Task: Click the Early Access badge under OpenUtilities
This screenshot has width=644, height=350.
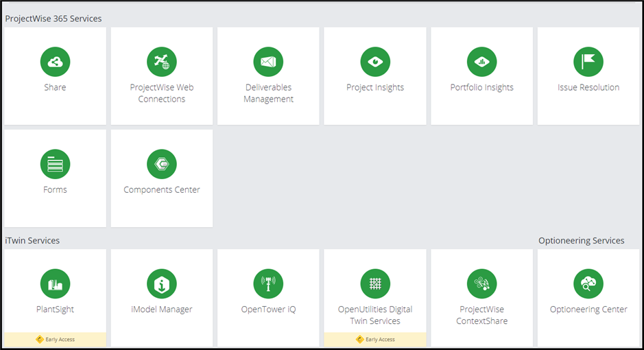Action: 375,340
